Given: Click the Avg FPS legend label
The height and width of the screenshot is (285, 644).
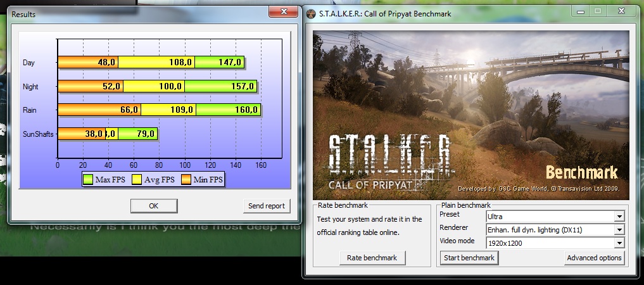Looking at the screenshot, I should (x=160, y=179).
